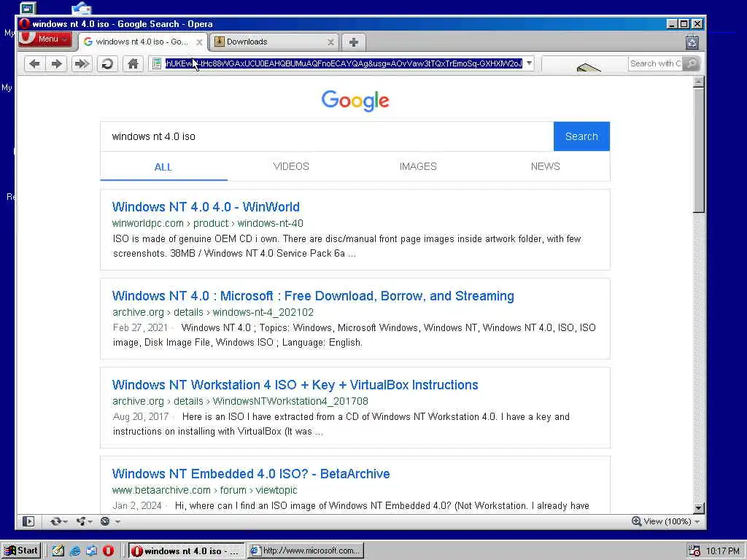Open the Opera Menu button
This screenshot has width=747, height=560.
[x=44, y=39]
